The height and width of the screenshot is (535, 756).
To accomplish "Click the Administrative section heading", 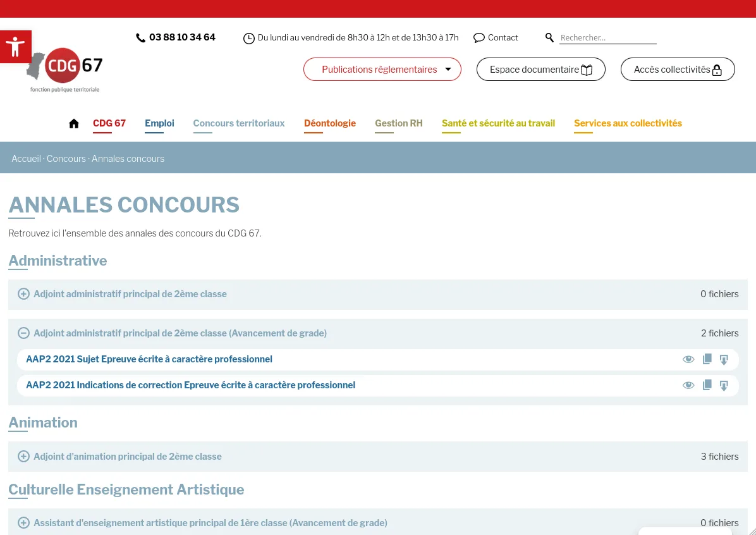I will 58,261.
